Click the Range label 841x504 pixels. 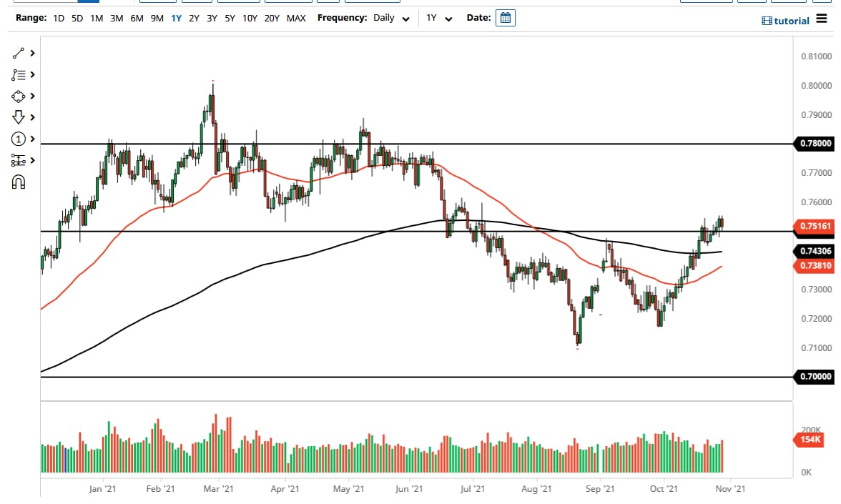coord(31,18)
